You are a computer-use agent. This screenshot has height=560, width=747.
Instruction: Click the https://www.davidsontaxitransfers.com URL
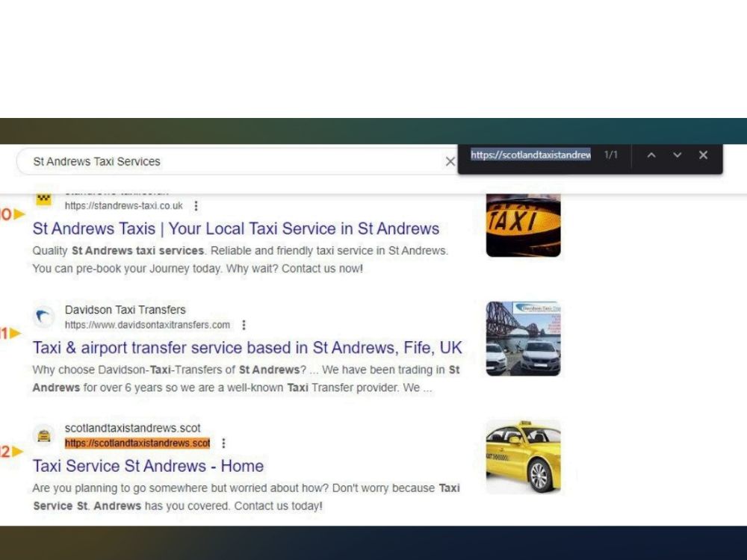147,325
